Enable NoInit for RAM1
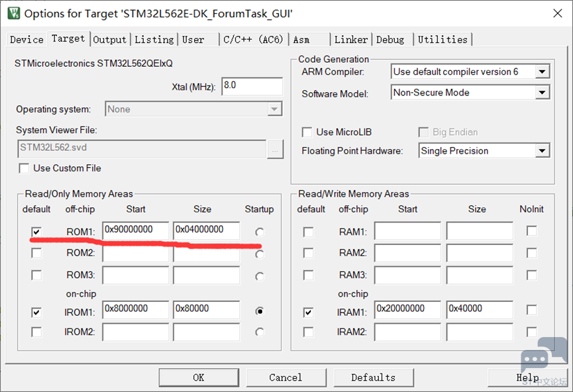 click(x=532, y=231)
